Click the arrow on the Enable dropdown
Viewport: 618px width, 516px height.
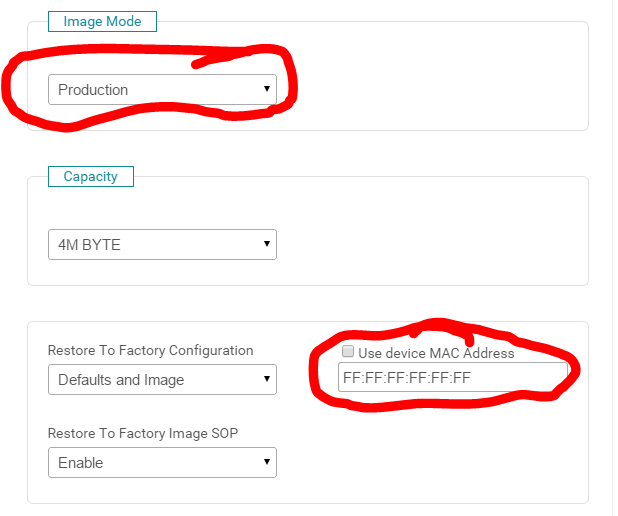click(267, 462)
